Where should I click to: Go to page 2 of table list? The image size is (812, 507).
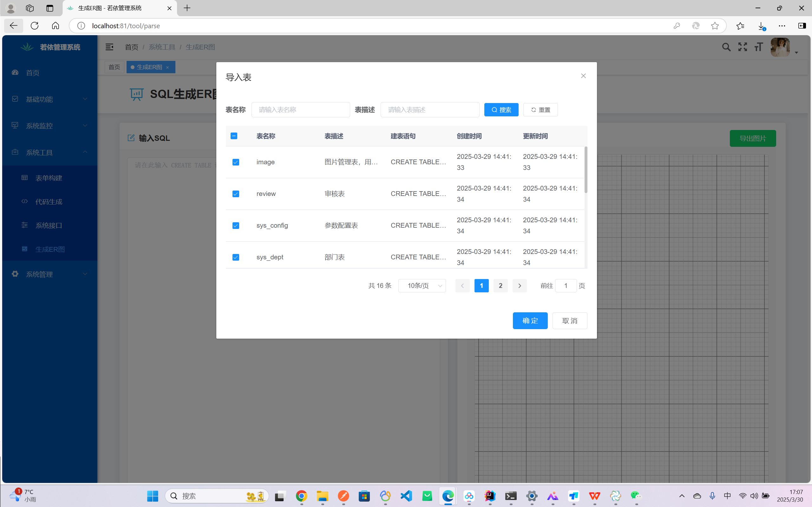[501, 286]
